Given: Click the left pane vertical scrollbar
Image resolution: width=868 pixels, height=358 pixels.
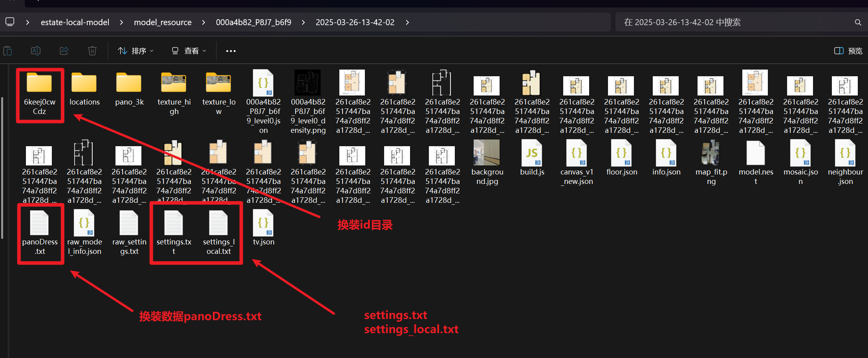Looking at the screenshot, I should click(x=2, y=168).
